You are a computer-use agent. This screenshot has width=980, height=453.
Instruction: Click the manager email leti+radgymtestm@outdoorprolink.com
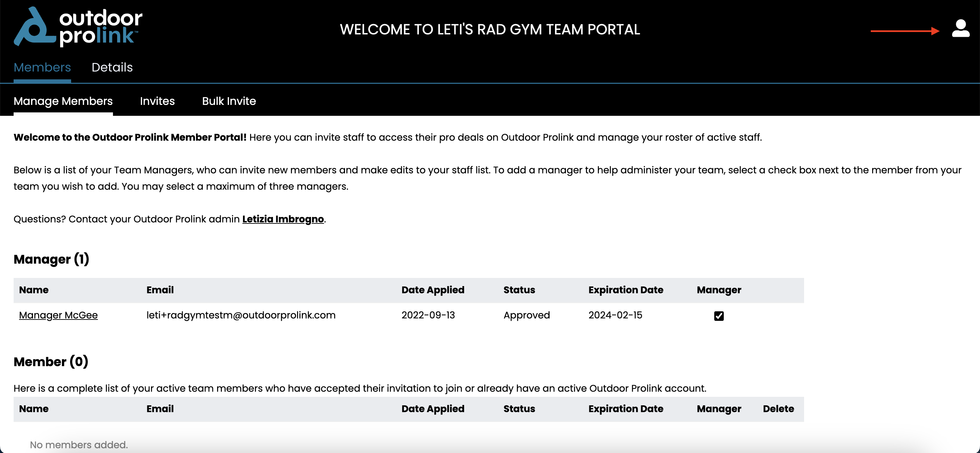coord(241,315)
